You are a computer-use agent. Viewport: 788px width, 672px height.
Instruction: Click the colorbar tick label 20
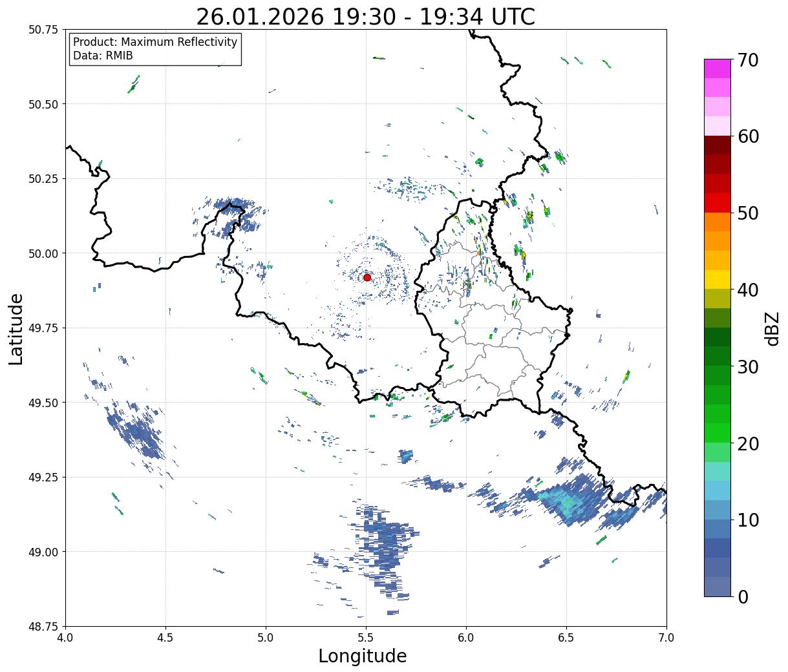(x=748, y=443)
